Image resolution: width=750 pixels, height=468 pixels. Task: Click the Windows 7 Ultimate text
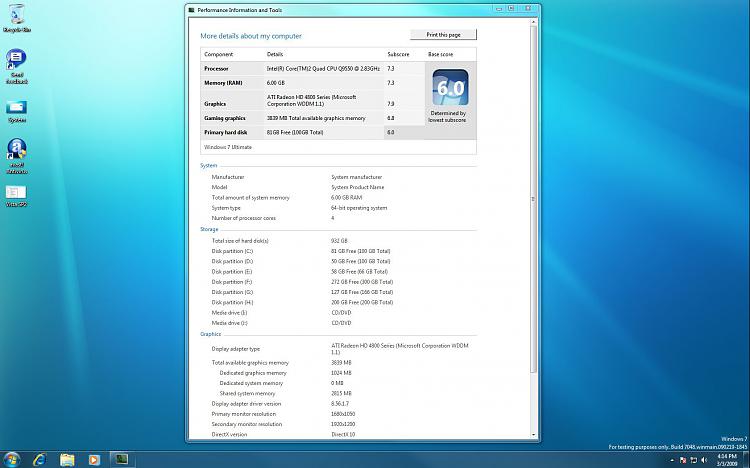[228, 147]
